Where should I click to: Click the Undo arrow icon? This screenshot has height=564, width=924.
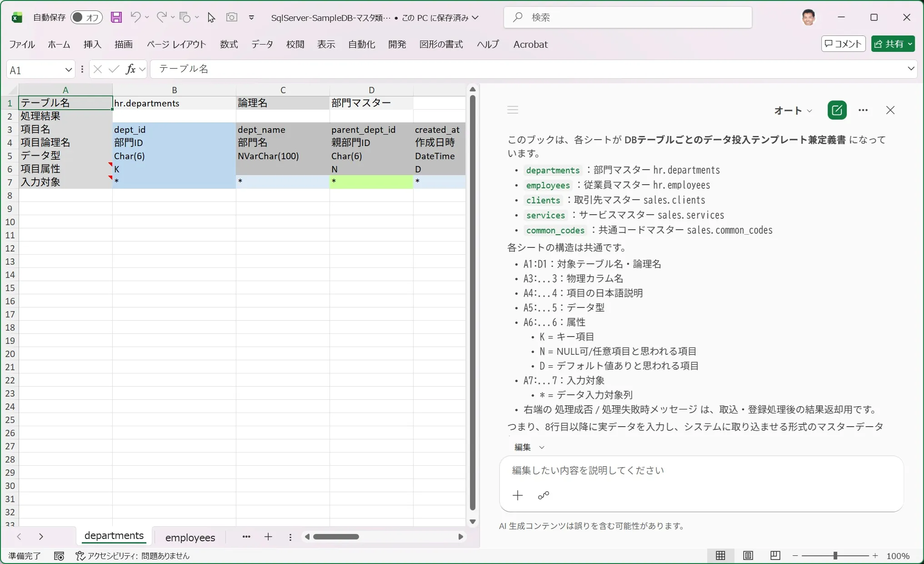pyautogui.click(x=135, y=17)
